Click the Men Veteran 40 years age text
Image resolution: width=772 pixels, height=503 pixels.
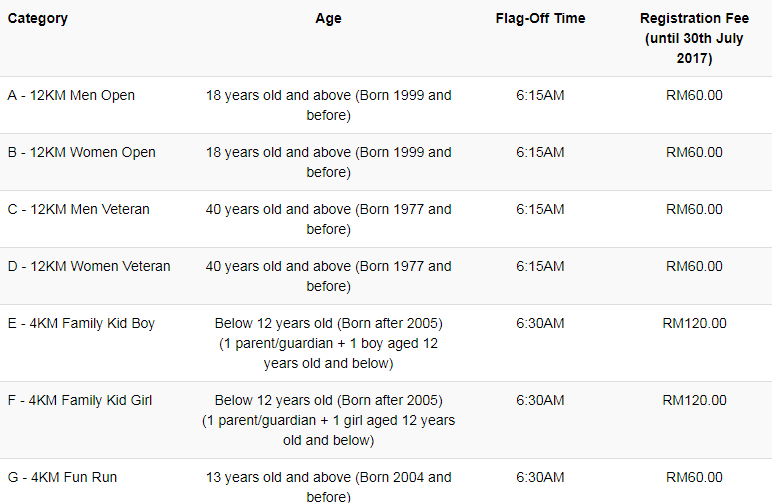click(328, 220)
